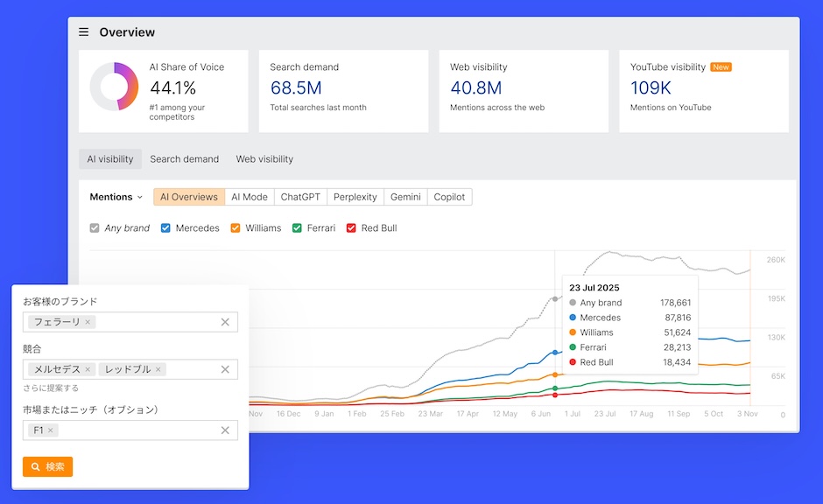Clear the お客様のブランド field
The image size is (823, 504).
click(225, 322)
